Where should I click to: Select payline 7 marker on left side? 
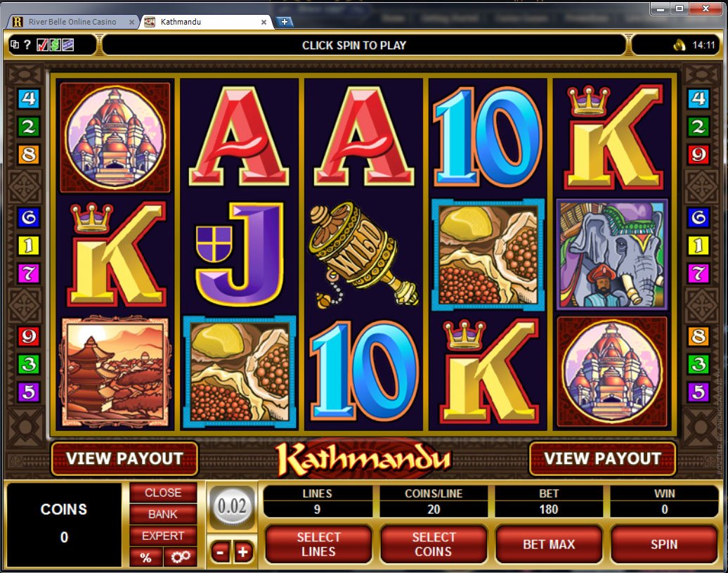click(x=28, y=273)
